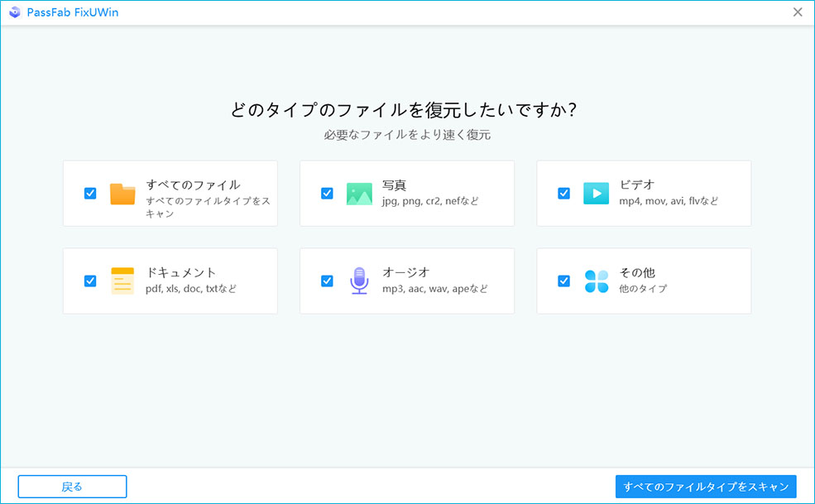The image size is (815, 504).
Task: Click the PassFab FixUWin logo icon
Action: [15, 12]
